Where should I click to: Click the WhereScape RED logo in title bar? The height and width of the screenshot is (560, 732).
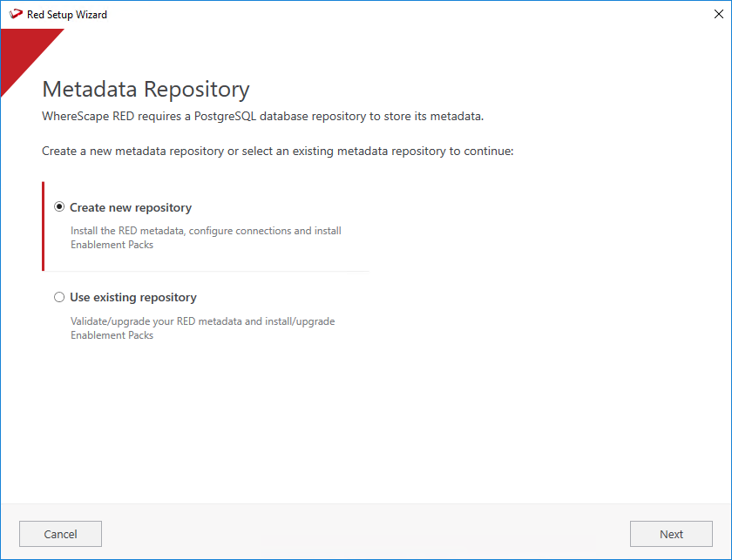coord(16,14)
